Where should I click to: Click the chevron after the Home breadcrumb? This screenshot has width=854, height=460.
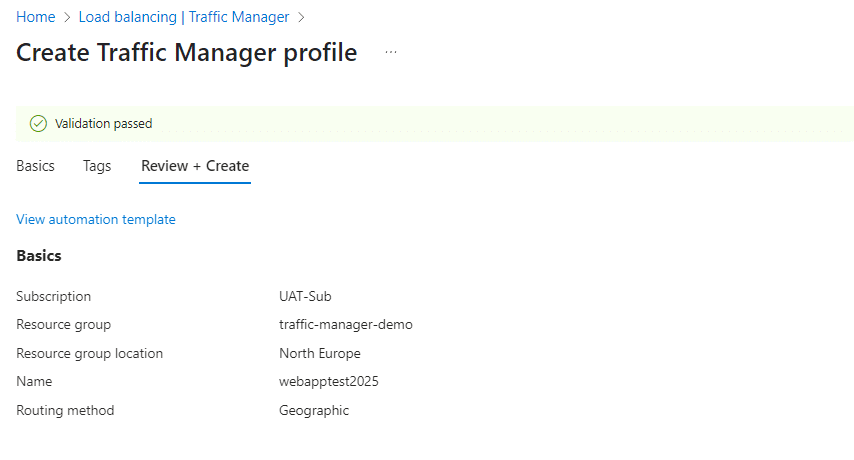click(x=67, y=17)
